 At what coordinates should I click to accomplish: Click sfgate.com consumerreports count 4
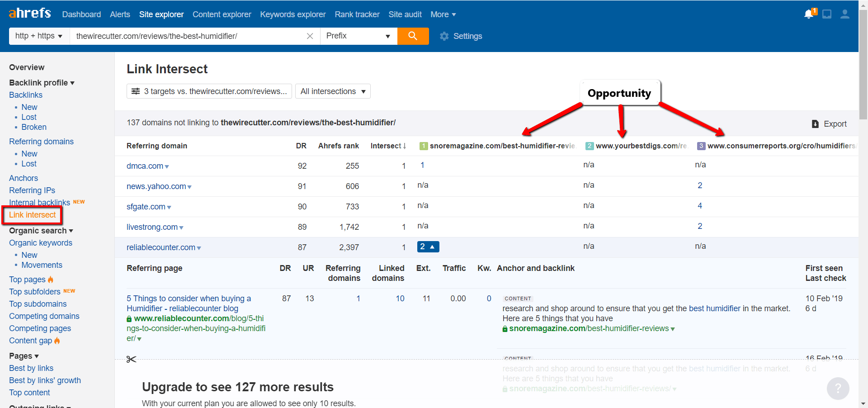[x=700, y=206]
